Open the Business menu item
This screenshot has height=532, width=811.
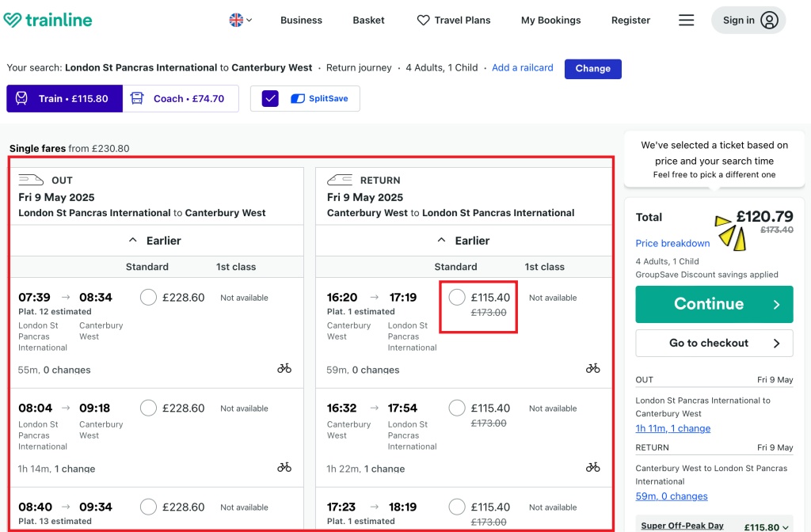(x=301, y=20)
